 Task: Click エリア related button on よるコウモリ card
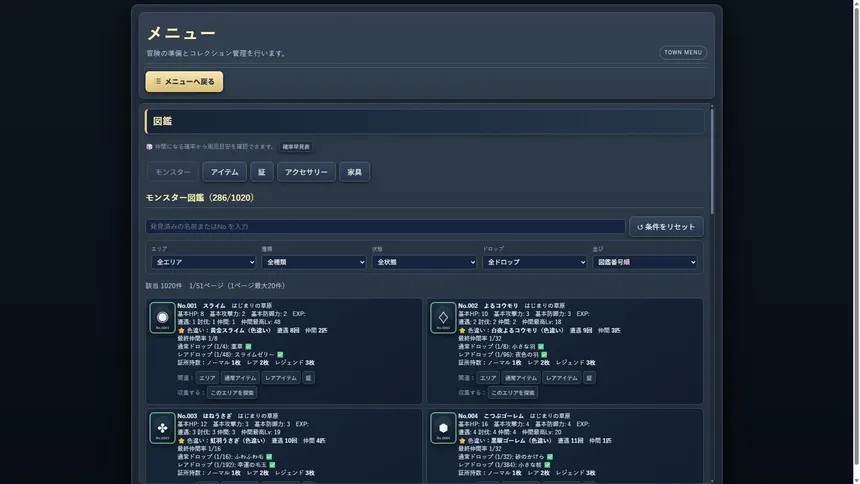click(488, 378)
